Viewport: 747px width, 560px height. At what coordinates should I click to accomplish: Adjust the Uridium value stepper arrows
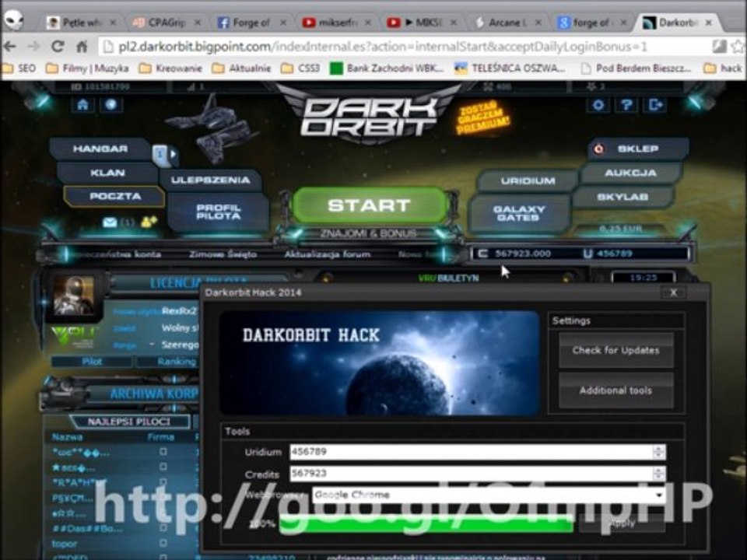pyautogui.click(x=659, y=451)
